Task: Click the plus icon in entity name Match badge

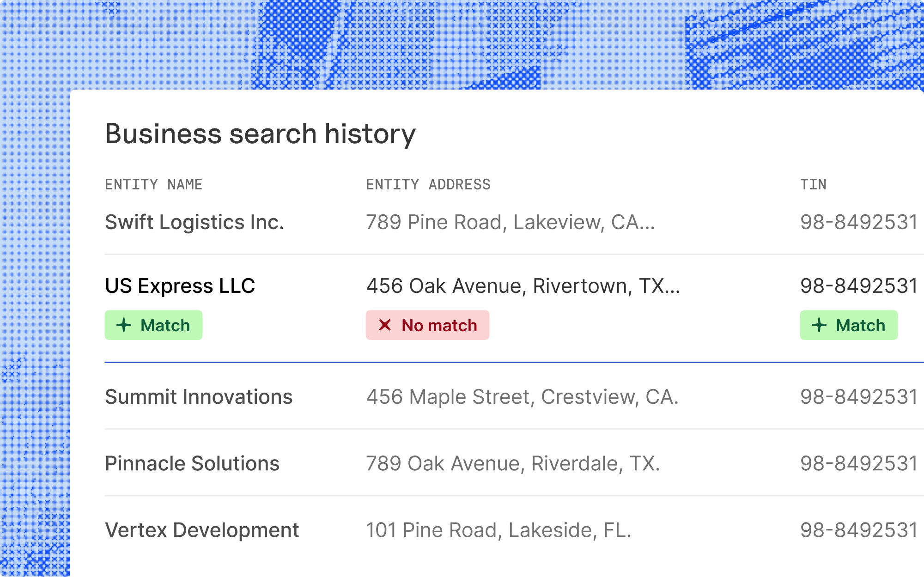Action: [124, 325]
